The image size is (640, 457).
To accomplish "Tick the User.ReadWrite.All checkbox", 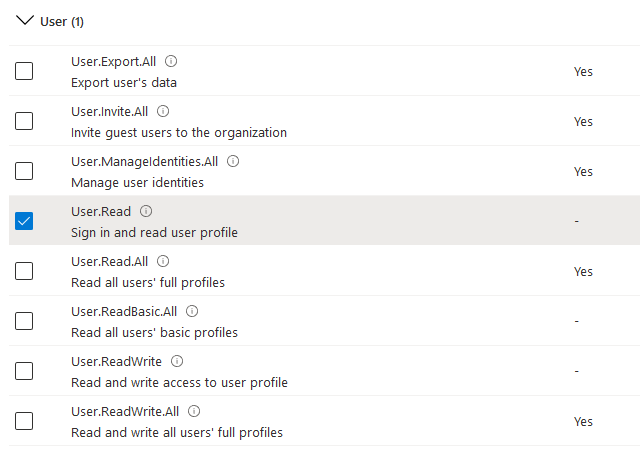I will pos(24,421).
